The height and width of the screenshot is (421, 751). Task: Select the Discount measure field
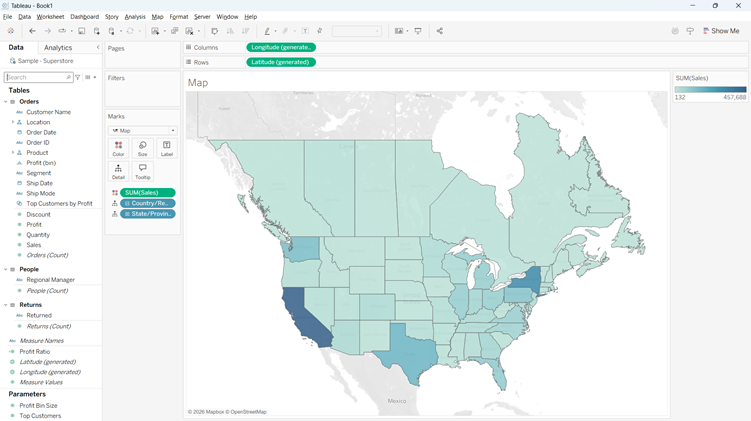tap(38, 215)
